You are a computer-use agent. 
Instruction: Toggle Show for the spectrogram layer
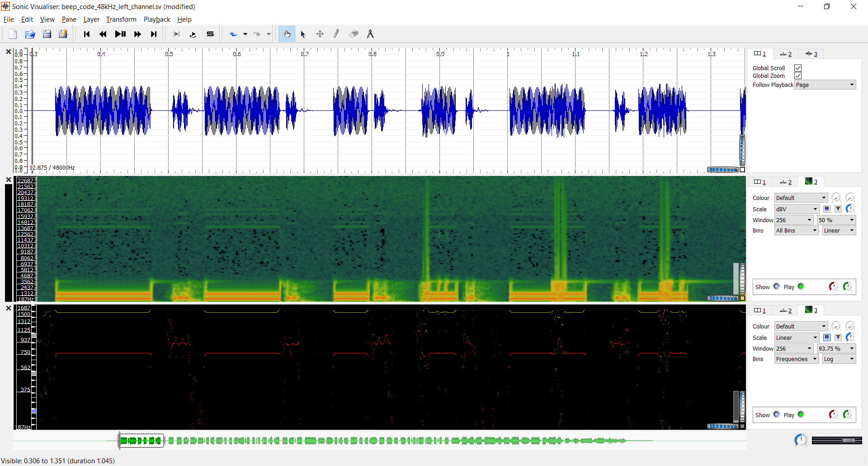pos(776,286)
